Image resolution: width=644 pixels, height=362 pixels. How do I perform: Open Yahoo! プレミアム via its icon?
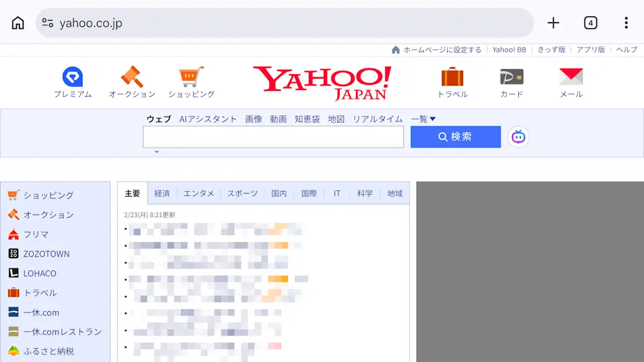coord(72,77)
